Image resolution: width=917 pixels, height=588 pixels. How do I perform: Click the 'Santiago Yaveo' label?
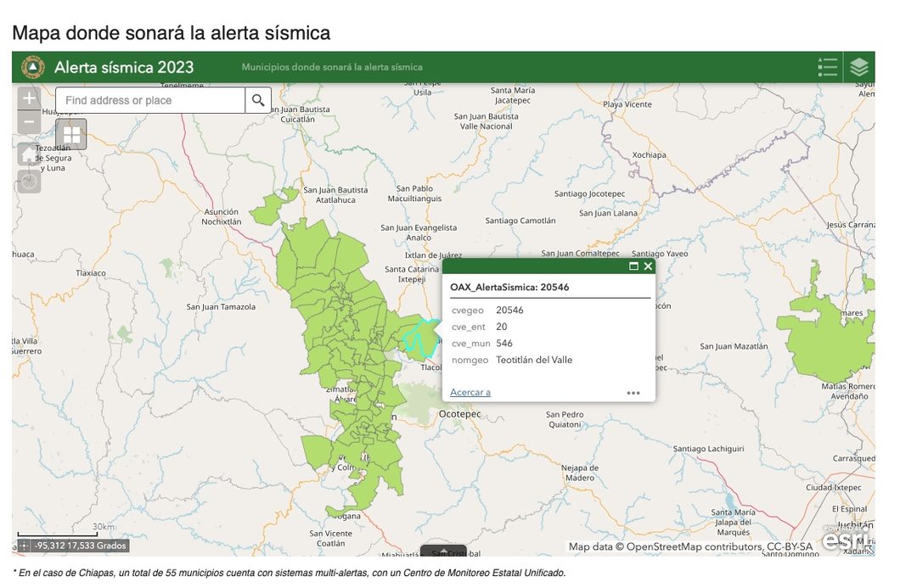pos(660,253)
